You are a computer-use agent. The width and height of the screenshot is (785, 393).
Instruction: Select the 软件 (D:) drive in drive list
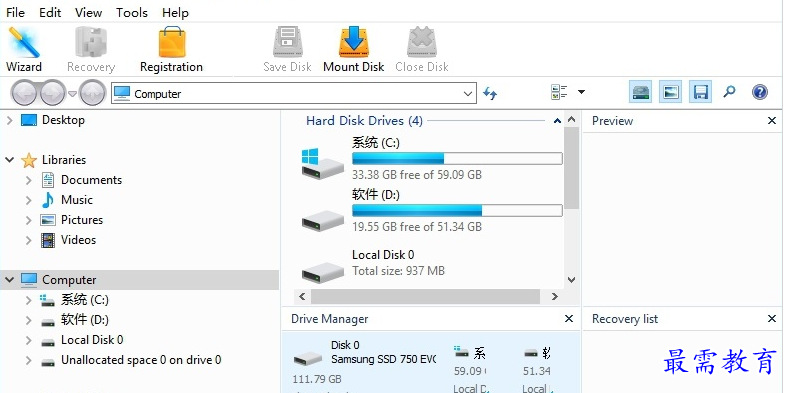click(x=432, y=211)
